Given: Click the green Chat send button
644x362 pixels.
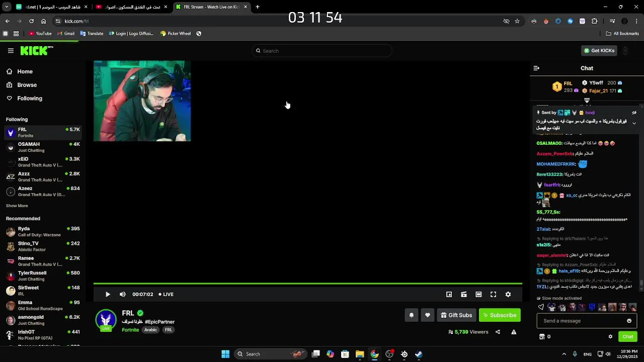Looking at the screenshot, I should [x=628, y=337].
